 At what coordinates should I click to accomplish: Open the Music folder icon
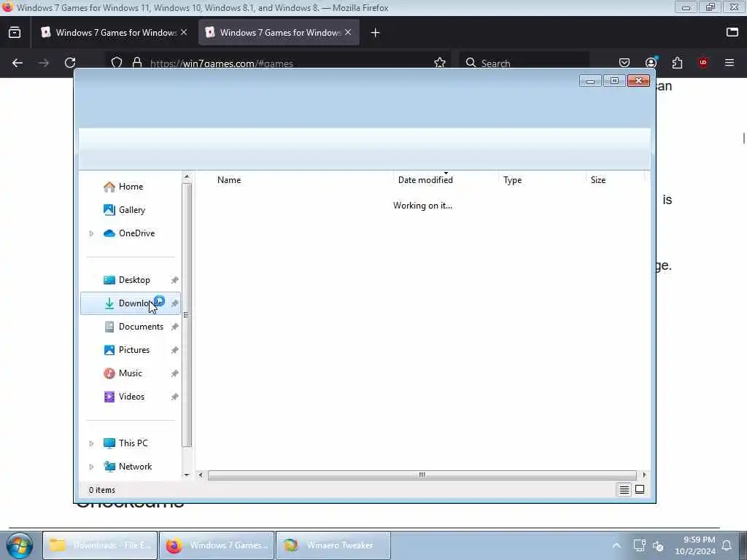[x=109, y=373]
